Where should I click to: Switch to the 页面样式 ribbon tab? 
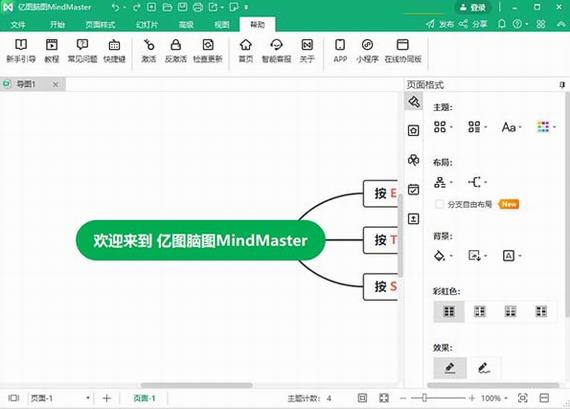100,24
